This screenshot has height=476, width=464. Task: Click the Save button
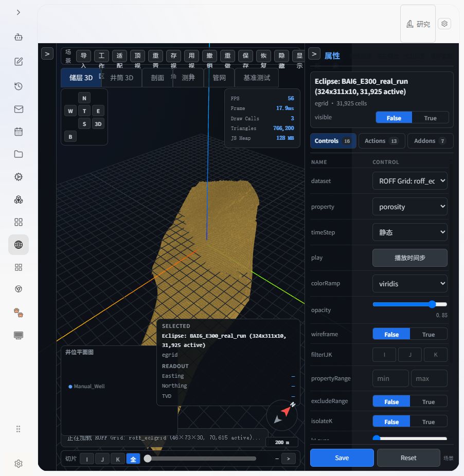point(342,457)
